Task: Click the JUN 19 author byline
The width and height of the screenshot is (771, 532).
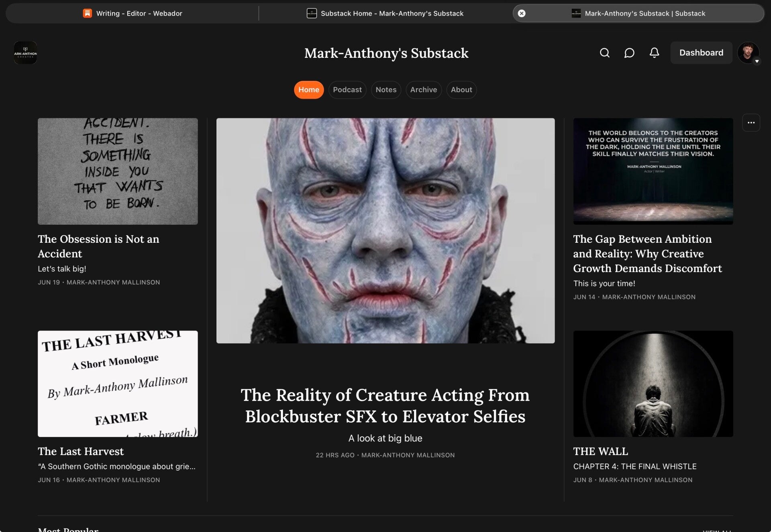Action: (99, 282)
